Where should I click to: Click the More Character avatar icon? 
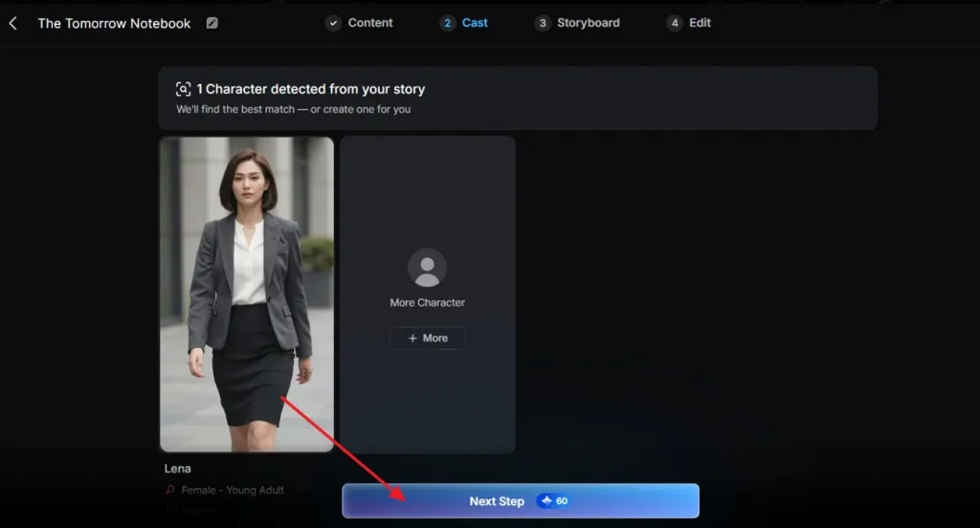click(427, 268)
